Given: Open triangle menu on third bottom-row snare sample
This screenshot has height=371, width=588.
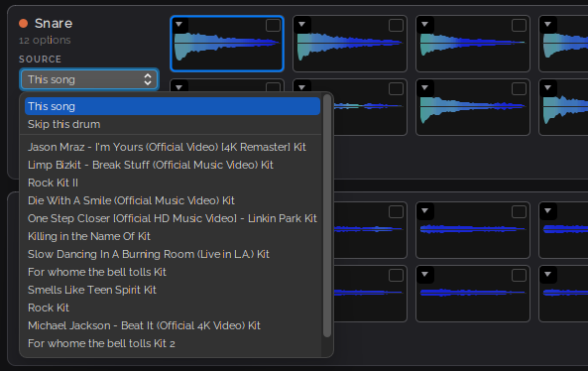Looking at the screenshot, I should tap(424, 87).
